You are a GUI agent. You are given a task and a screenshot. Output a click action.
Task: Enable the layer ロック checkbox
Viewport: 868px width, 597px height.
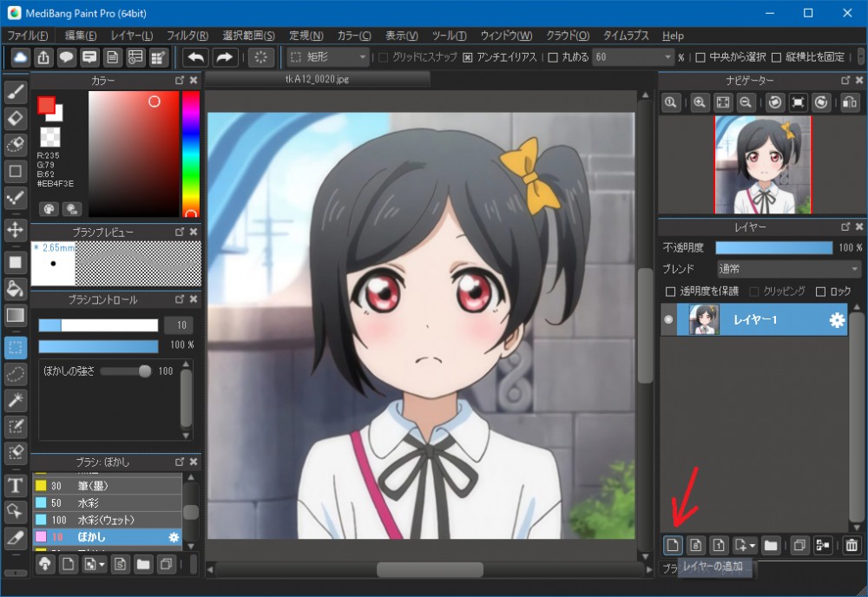coord(820,292)
